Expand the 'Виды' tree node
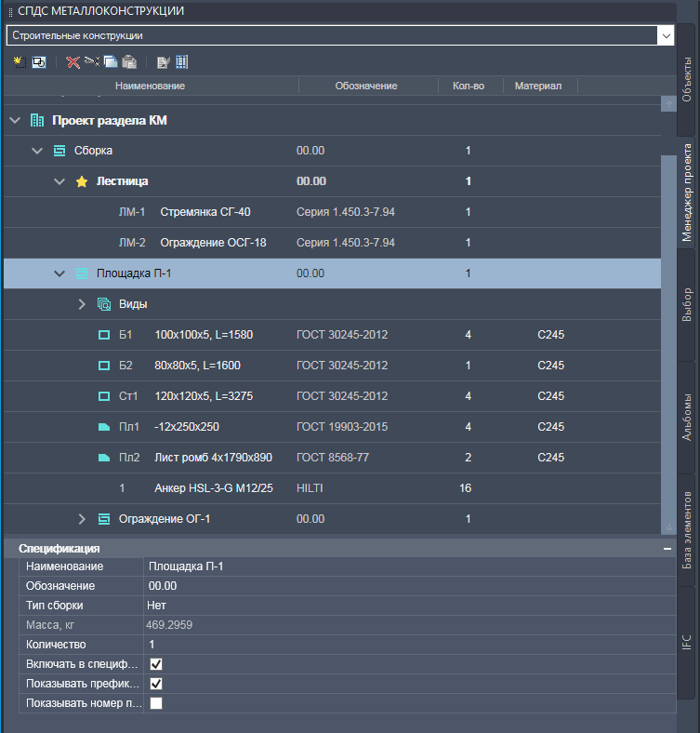700x733 pixels. [x=81, y=304]
